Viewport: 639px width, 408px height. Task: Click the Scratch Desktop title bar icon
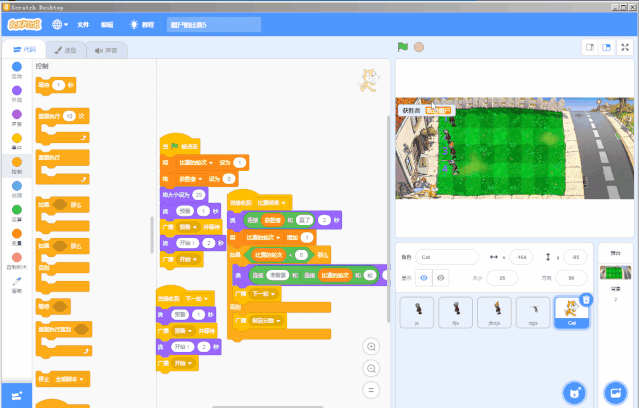pyautogui.click(x=6, y=7)
